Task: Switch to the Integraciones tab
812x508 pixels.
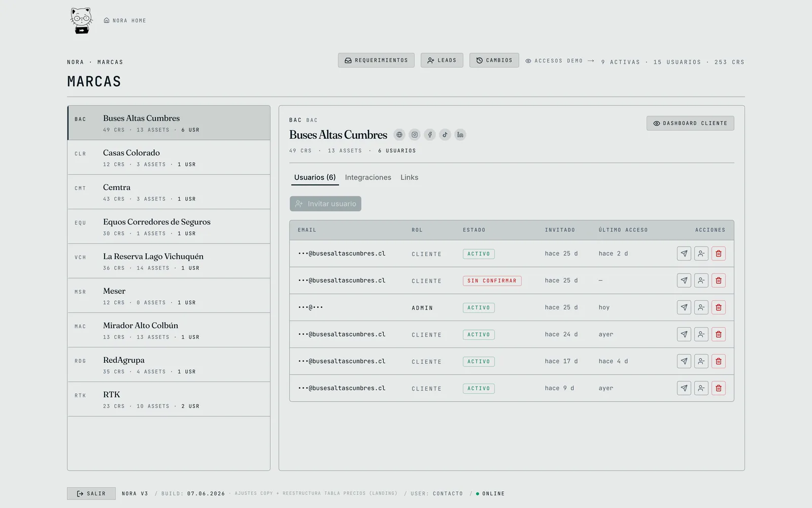Action: click(368, 177)
